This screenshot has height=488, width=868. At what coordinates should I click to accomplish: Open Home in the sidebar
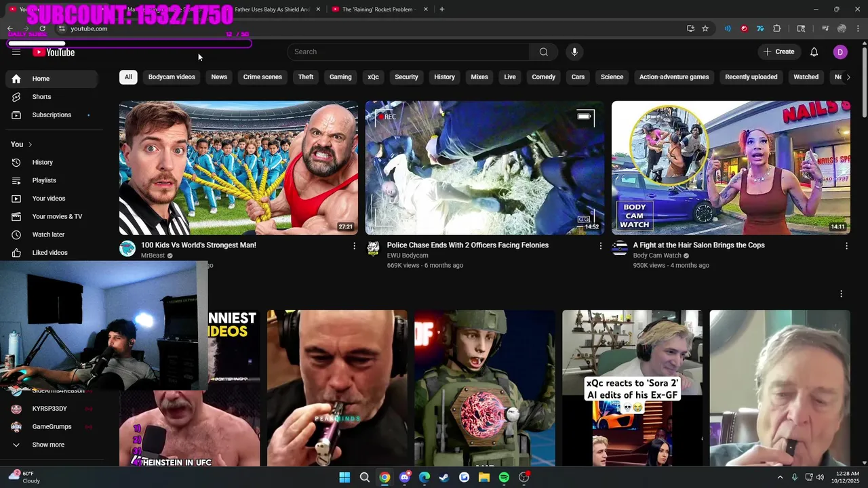pos(52,79)
